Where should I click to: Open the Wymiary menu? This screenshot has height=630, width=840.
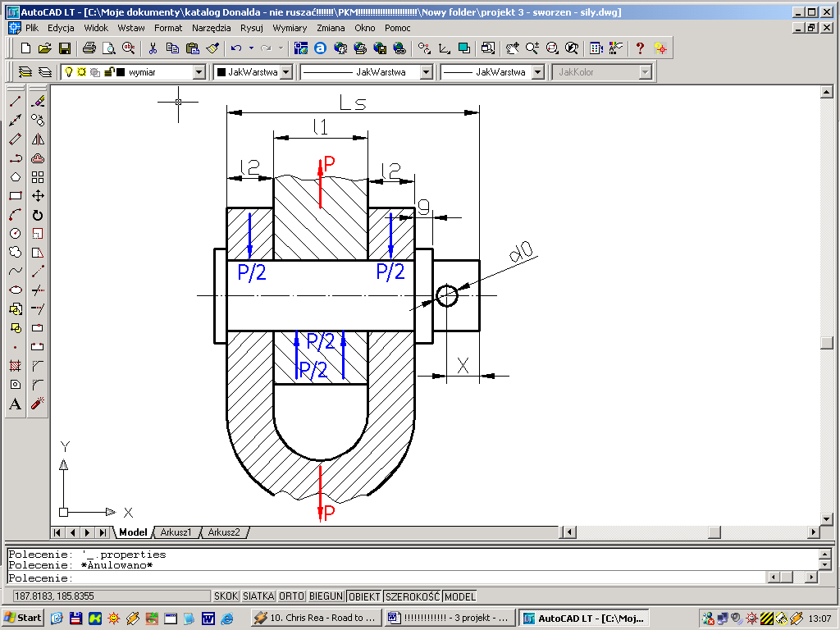coord(290,28)
